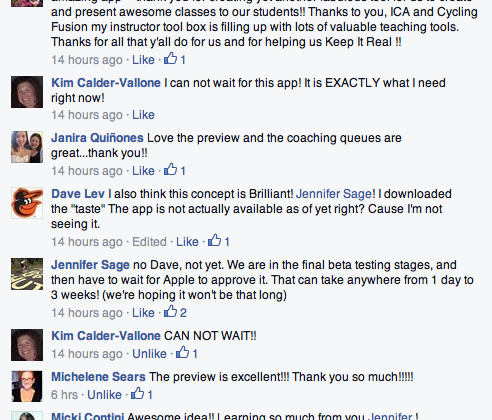
Task: Open Dave Lev's Orioles bird profile picture
Action: (x=27, y=203)
